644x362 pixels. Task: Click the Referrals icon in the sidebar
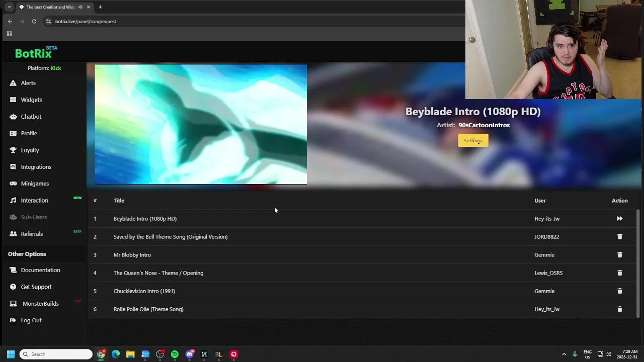(x=13, y=234)
